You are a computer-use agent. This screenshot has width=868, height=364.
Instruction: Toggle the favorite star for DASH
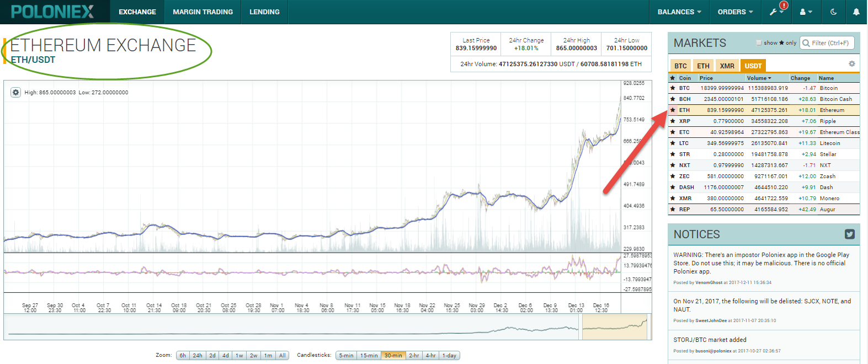coord(673,188)
